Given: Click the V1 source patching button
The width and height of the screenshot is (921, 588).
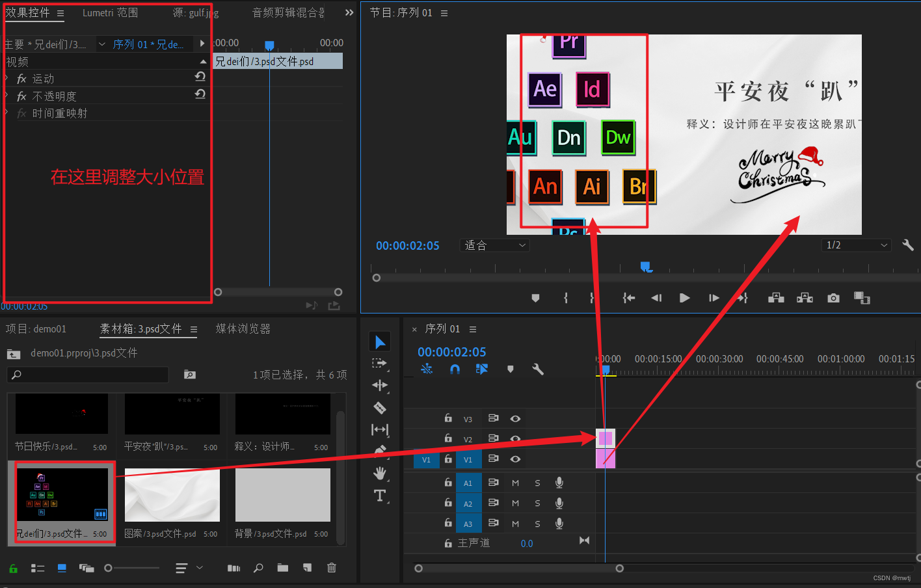Looking at the screenshot, I should coord(426,460).
